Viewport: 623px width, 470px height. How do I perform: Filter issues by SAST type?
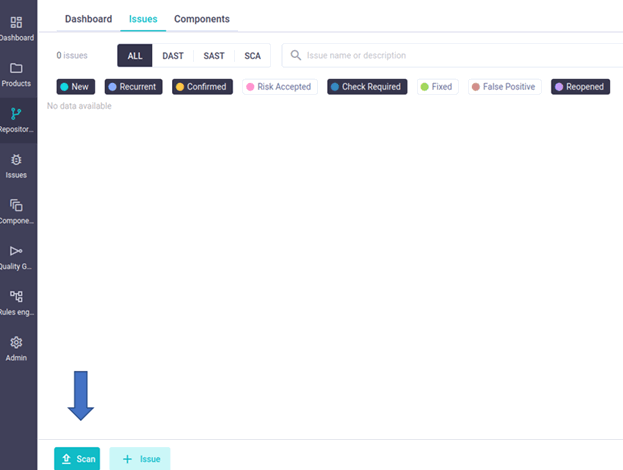click(214, 56)
